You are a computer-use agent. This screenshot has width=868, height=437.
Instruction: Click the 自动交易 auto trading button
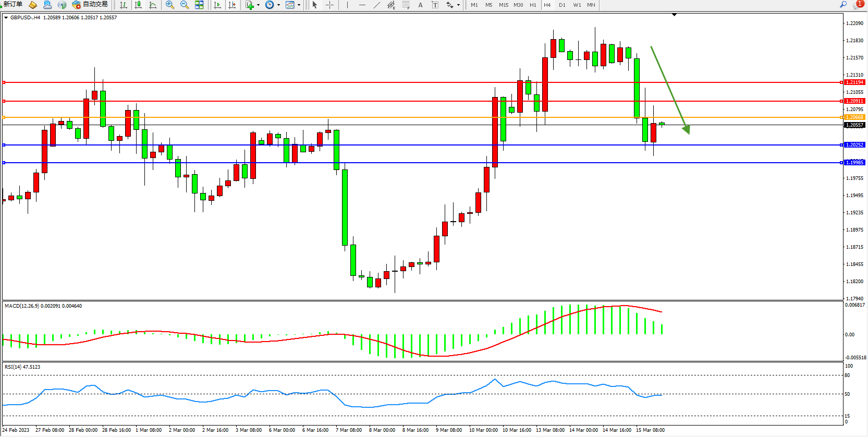point(91,5)
